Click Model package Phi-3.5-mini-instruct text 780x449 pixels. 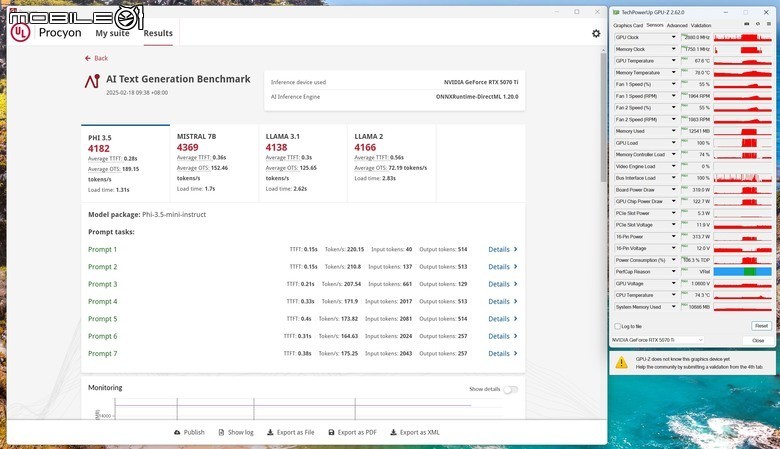[174, 215]
